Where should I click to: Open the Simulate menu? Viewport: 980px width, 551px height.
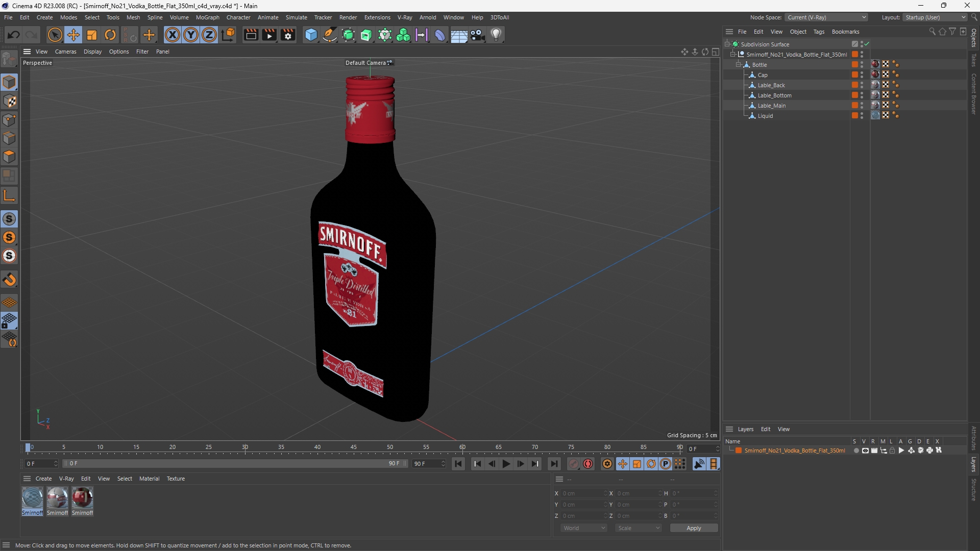click(x=296, y=17)
